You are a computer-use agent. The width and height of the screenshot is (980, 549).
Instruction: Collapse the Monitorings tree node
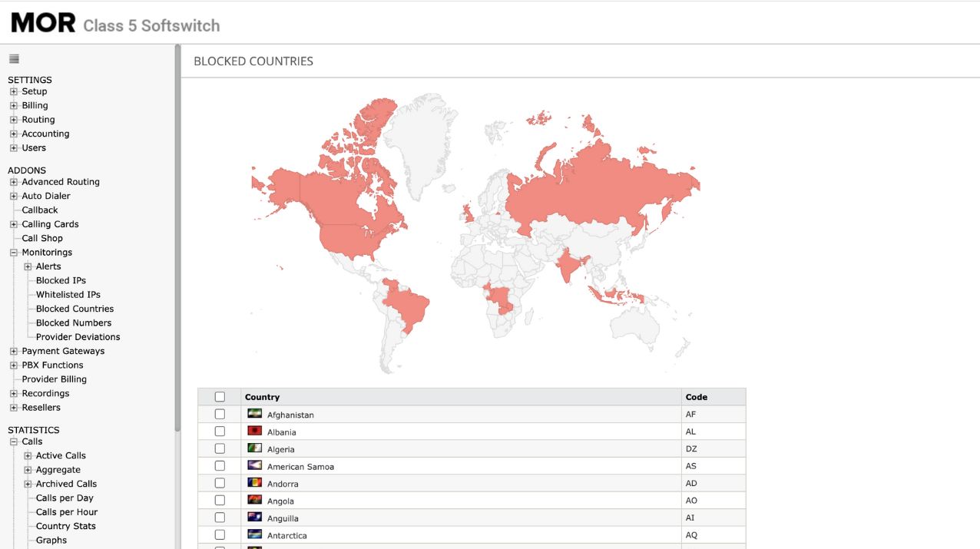coord(14,253)
